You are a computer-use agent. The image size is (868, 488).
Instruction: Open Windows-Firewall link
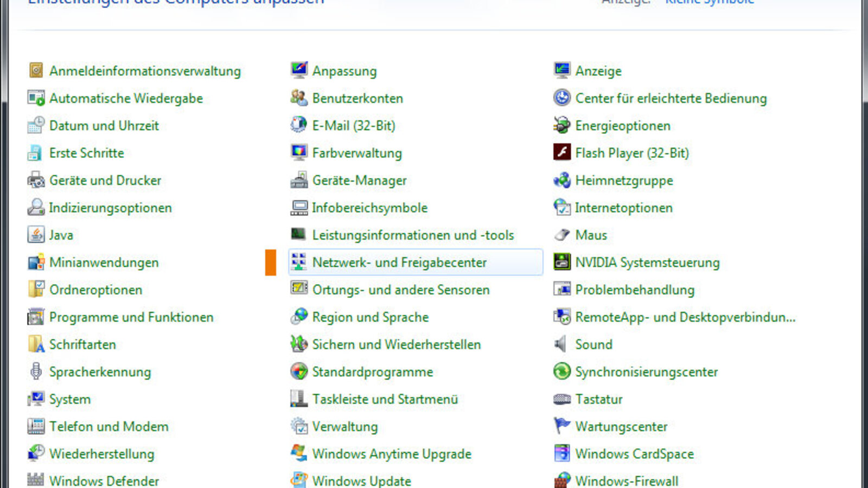click(627, 481)
